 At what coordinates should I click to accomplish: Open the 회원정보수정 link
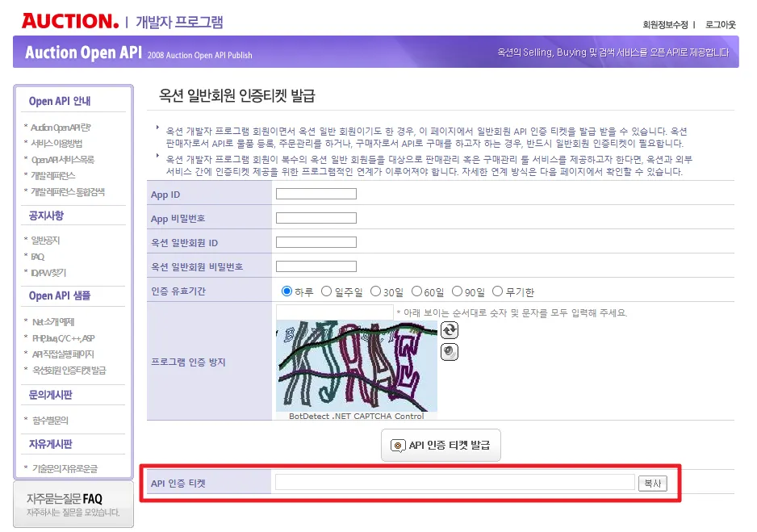pos(665,24)
